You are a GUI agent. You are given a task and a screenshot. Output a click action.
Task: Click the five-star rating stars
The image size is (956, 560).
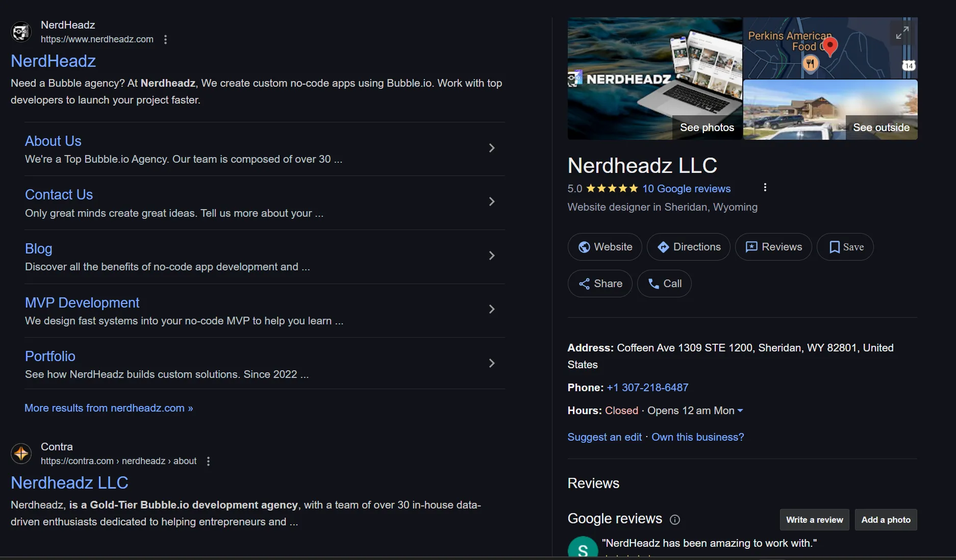[x=612, y=188]
